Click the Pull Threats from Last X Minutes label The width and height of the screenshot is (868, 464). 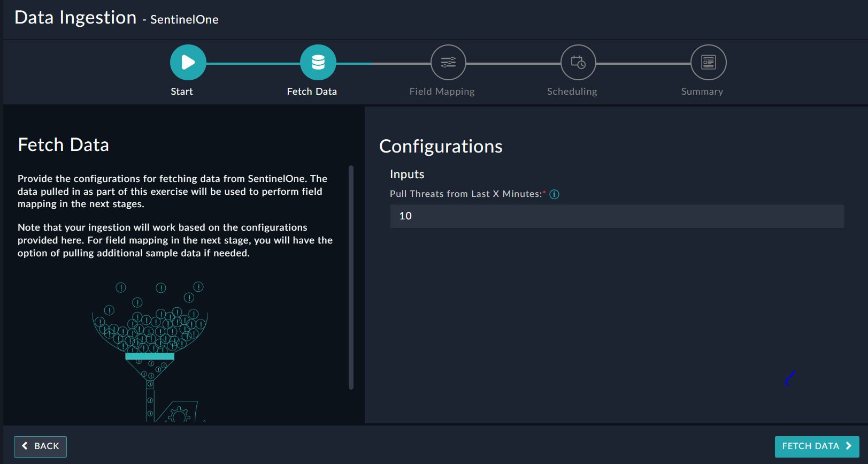[465, 194]
